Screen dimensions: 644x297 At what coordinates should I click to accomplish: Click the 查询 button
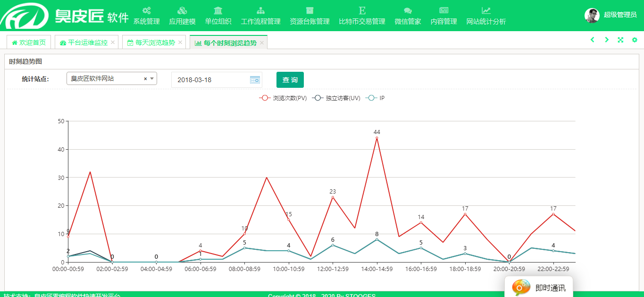[x=290, y=80]
